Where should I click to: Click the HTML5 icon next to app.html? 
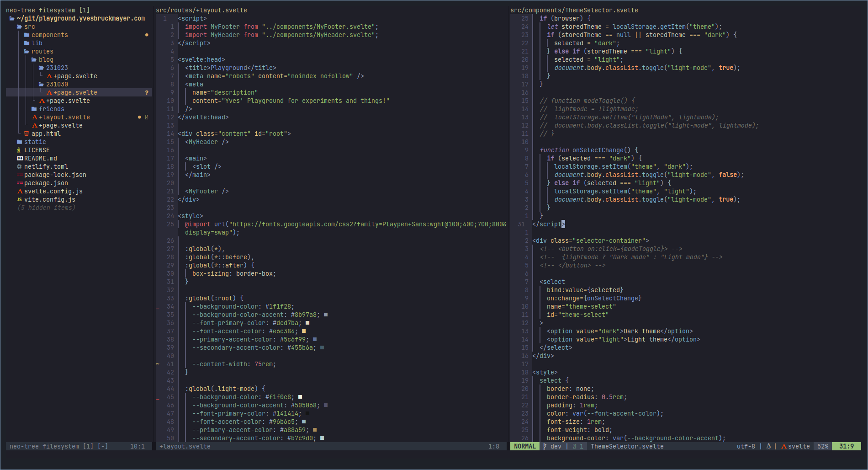[26, 134]
